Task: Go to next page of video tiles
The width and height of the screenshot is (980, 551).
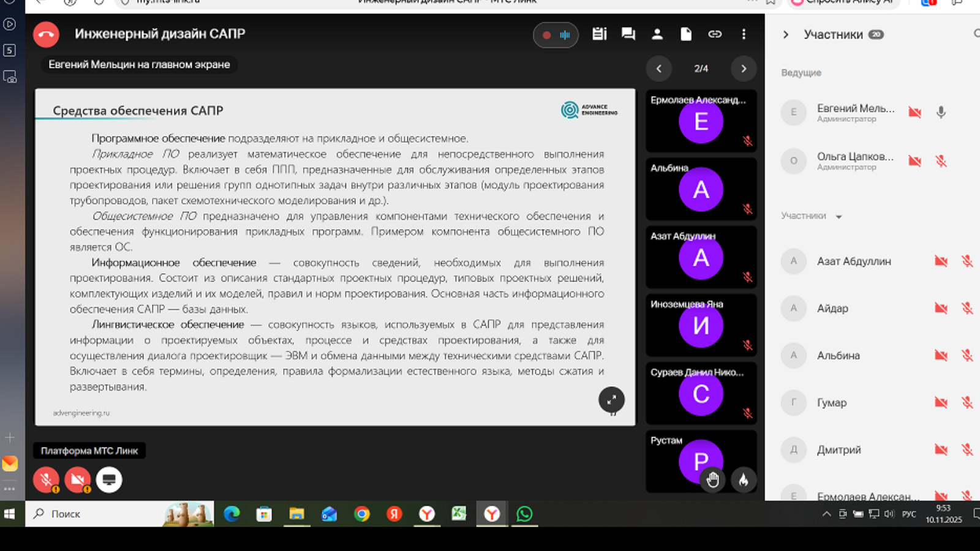Action: (744, 69)
